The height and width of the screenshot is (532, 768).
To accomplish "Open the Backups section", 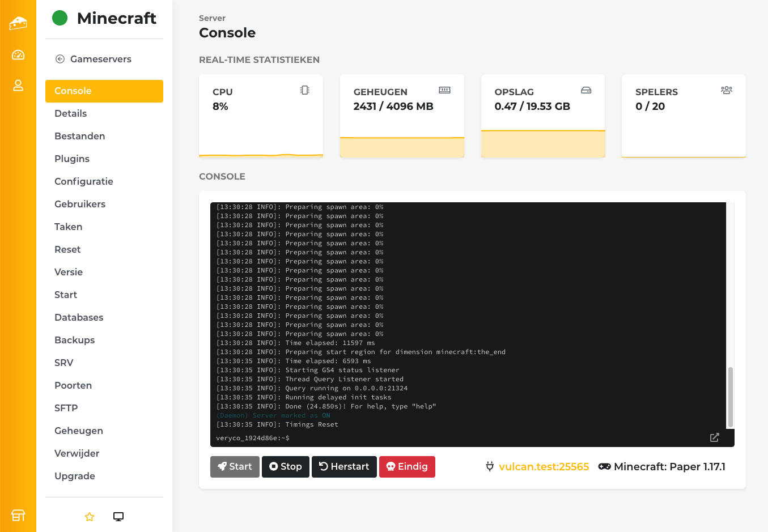I will click(75, 340).
